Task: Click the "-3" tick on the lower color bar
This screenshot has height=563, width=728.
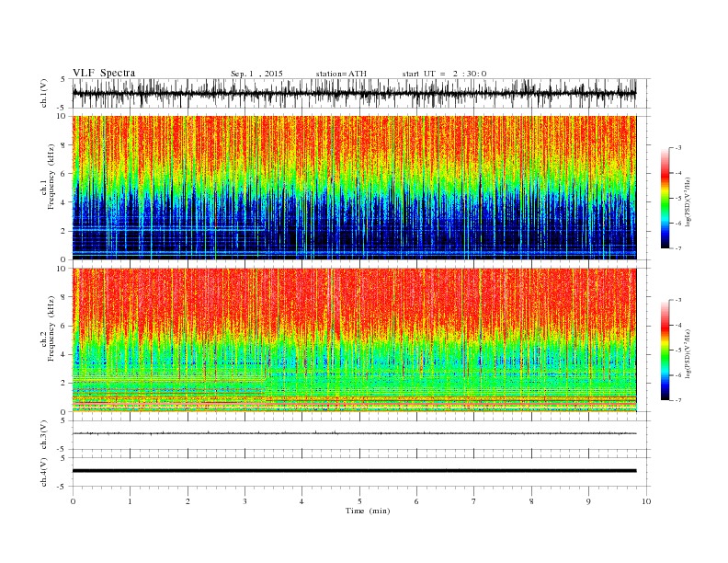Action: 678,300
